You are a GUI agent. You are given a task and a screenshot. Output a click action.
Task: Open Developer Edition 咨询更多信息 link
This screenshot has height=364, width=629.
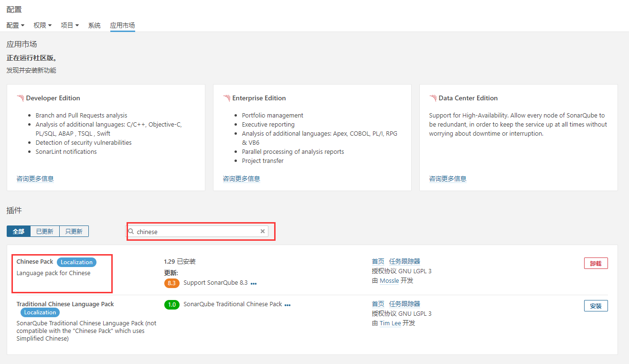click(x=35, y=179)
